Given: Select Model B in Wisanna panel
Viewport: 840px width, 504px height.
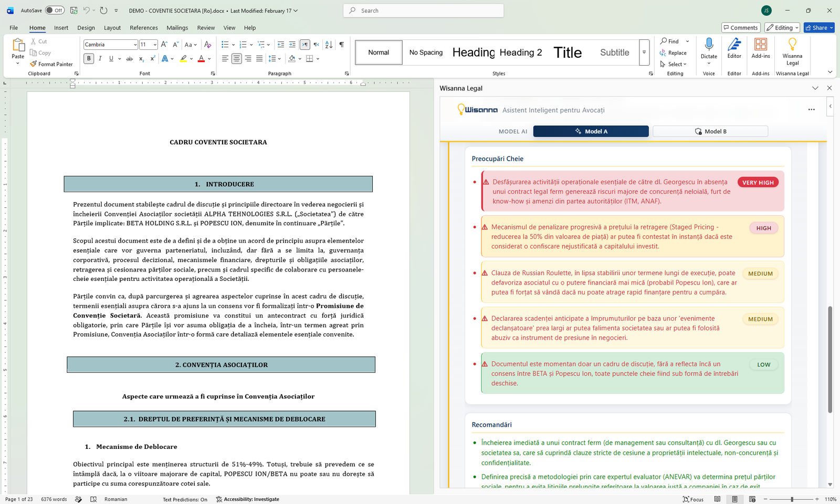Looking at the screenshot, I should pyautogui.click(x=710, y=131).
